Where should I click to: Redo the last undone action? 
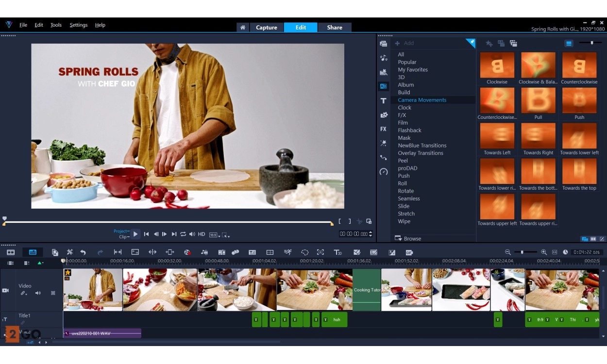click(100, 252)
